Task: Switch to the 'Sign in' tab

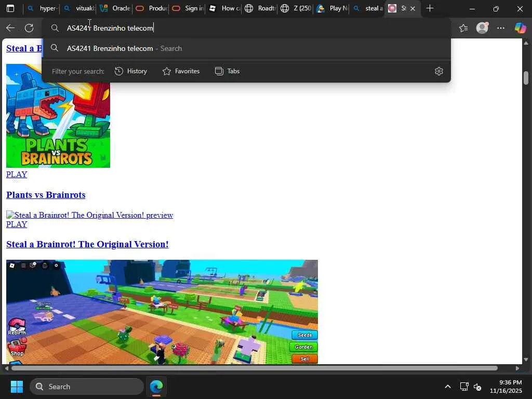Action: 188,8
